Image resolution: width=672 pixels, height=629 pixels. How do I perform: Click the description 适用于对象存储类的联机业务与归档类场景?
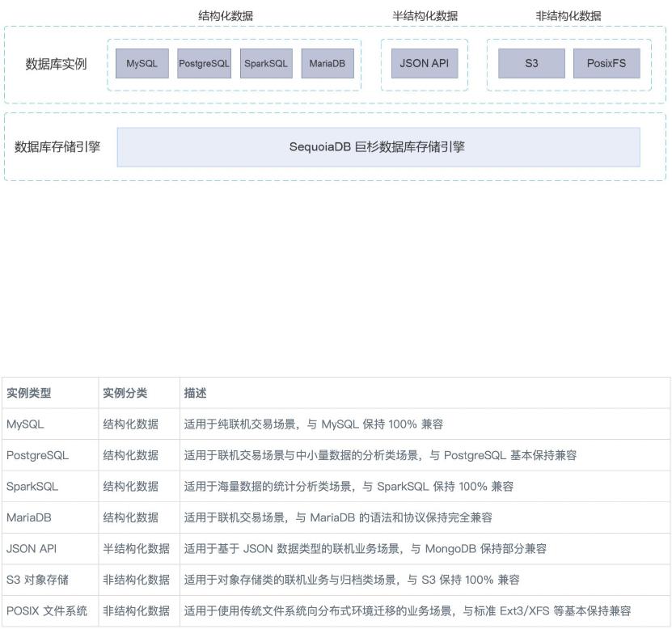[352, 580]
